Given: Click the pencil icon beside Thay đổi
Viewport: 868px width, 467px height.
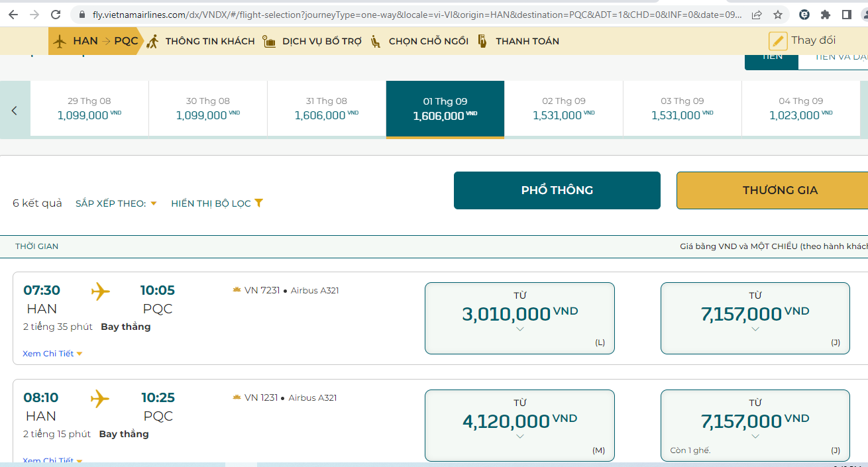Looking at the screenshot, I should 778,41.
